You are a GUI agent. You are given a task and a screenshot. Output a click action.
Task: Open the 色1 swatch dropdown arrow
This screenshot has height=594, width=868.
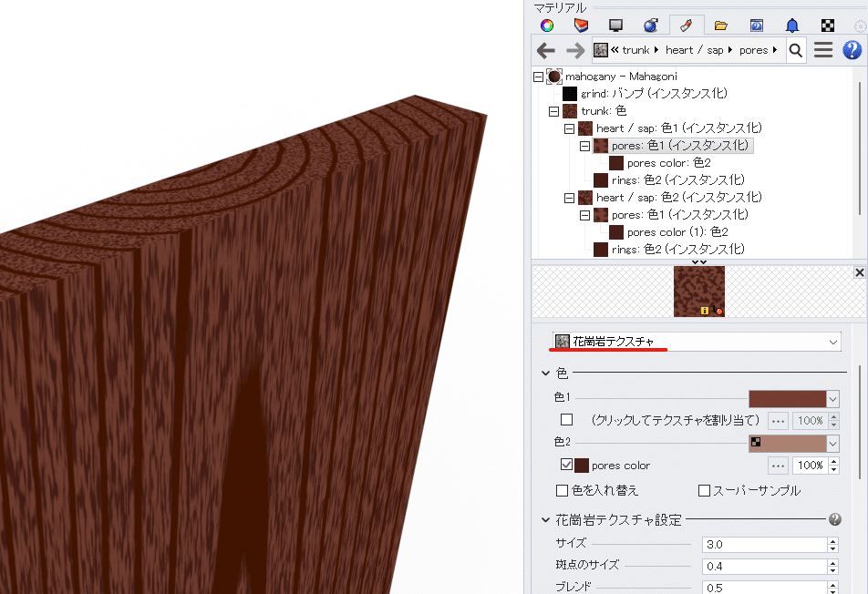tap(832, 399)
